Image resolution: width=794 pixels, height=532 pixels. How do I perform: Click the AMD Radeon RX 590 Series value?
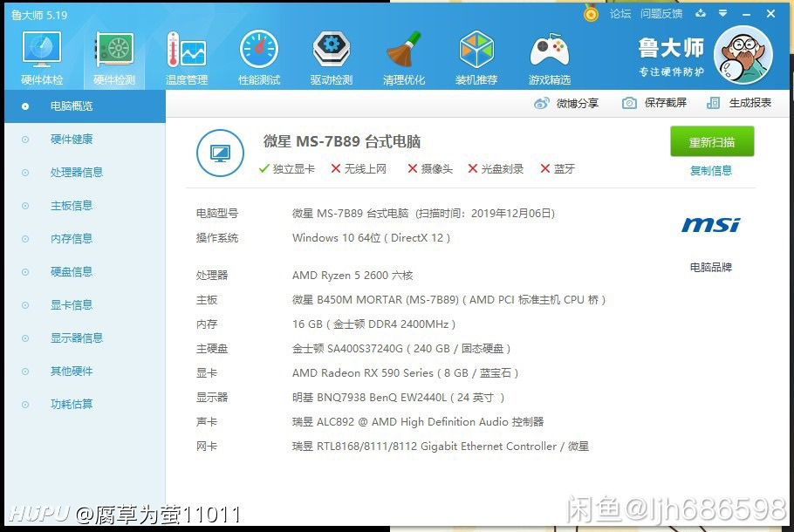coord(405,373)
